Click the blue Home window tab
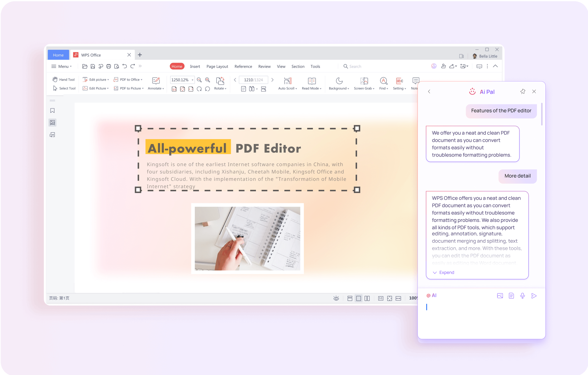This screenshot has width=588, height=375. tap(58, 55)
